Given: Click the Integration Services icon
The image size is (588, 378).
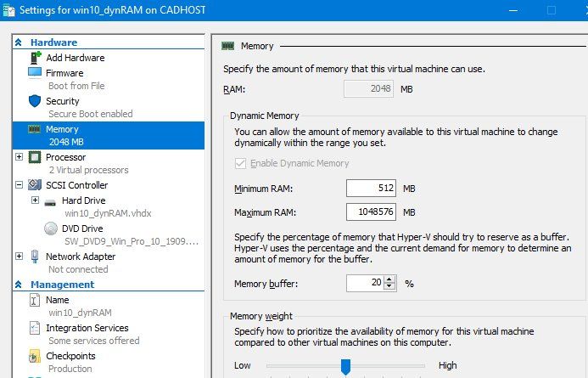Looking at the screenshot, I should [x=35, y=328].
